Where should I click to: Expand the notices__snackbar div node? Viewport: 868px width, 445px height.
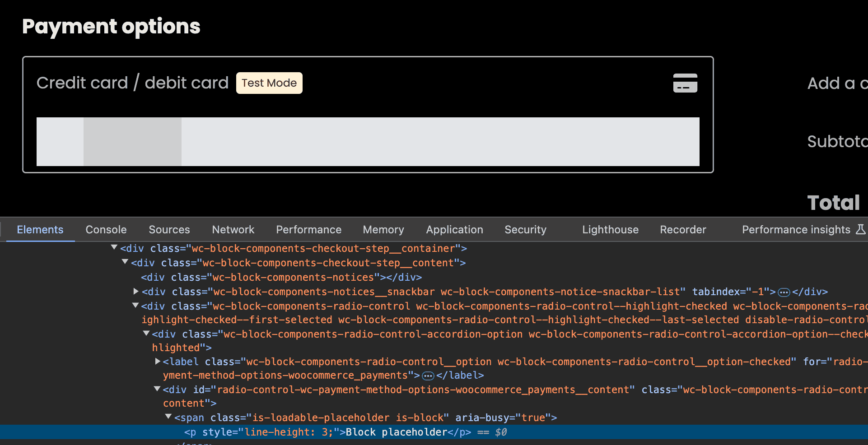(136, 292)
